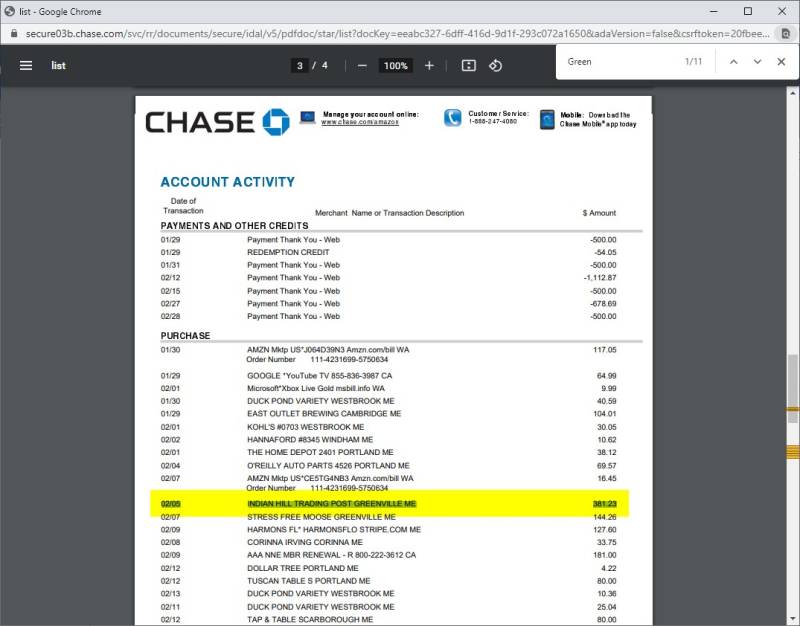Click the 117.05 Amazon purchase amount

click(605, 349)
